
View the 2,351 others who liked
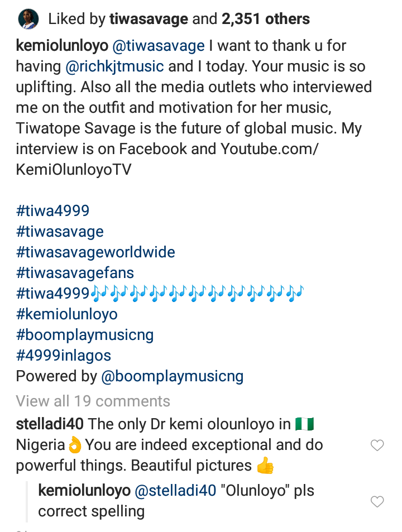tap(266, 20)
